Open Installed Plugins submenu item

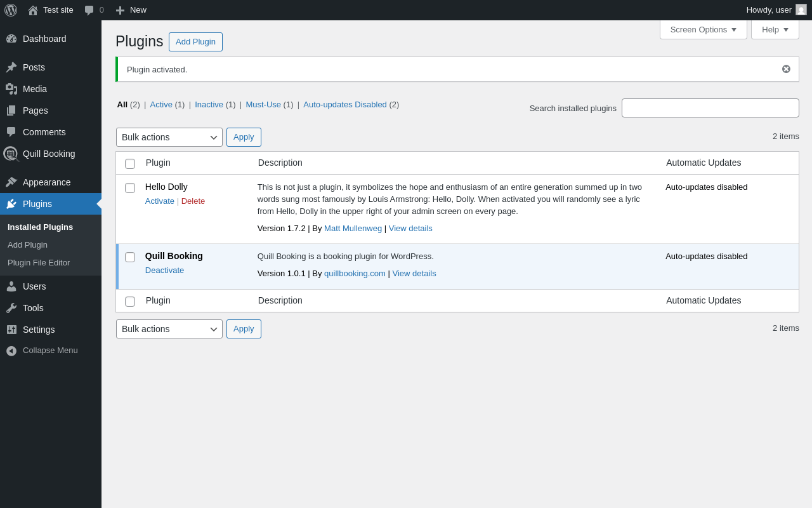click(40, 227)
